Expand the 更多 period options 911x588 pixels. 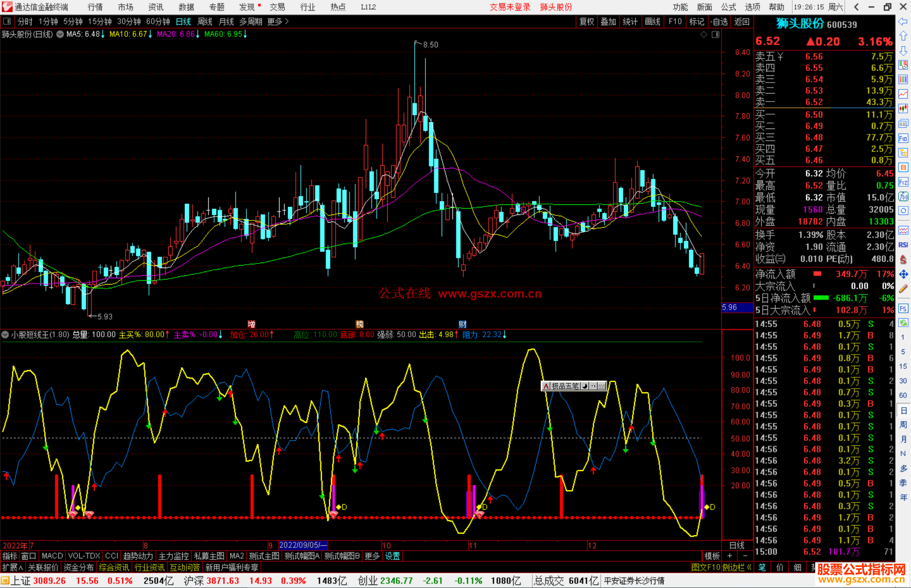278,21
